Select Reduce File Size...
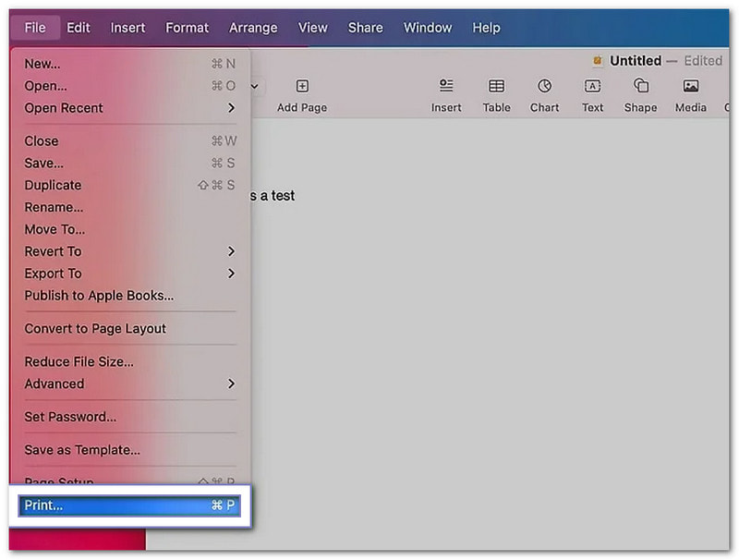This screenshot has width=739, height=560. coord(129,361)
